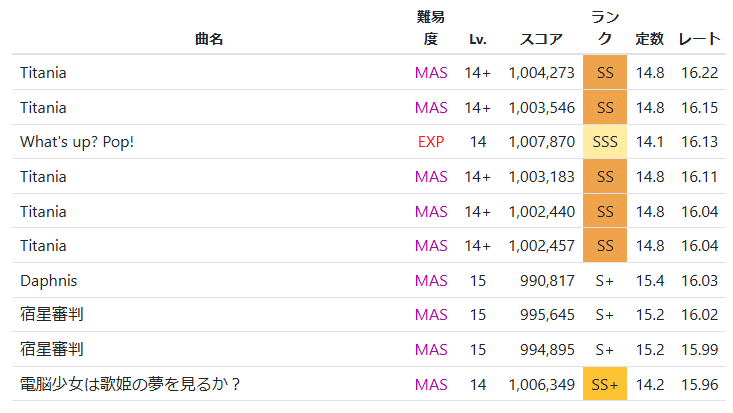Click score 995,645

click(547, 315)
